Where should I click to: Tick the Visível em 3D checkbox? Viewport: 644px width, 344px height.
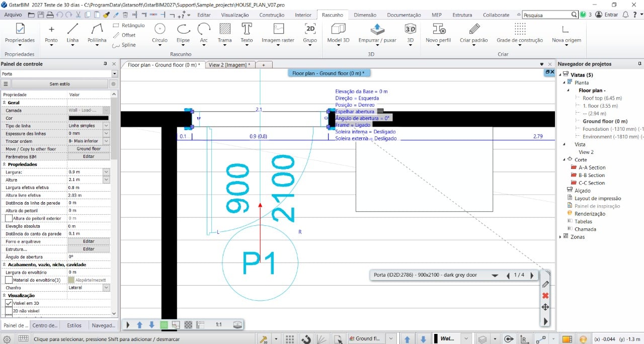pyautogui.click(x=9, y=303)
